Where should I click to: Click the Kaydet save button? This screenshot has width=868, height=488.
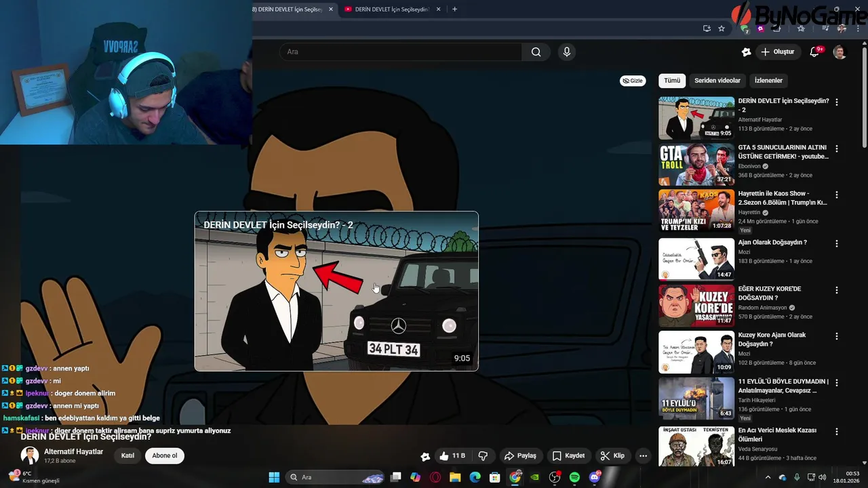[x=568, y=455]
